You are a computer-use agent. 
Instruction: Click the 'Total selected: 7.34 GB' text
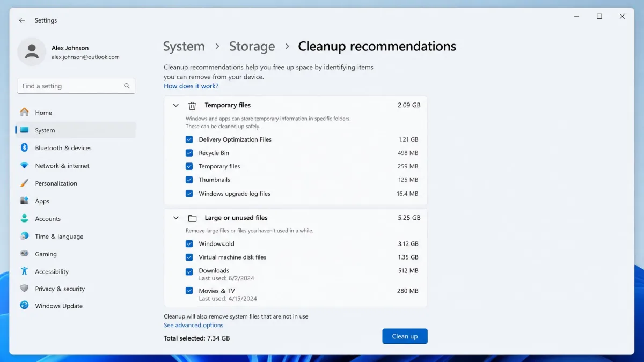(x=196, y=338)
